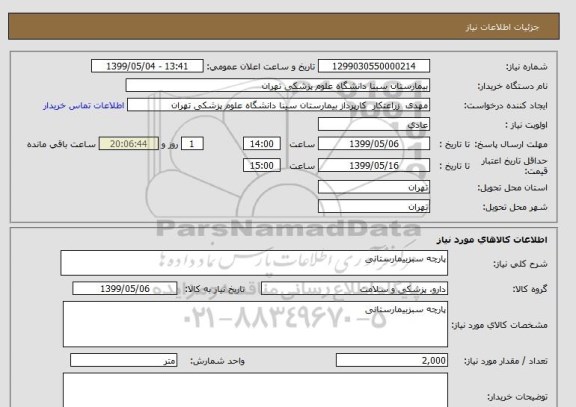
Task: Select the quantity field showing 2,000
Action: click(392, 360)
